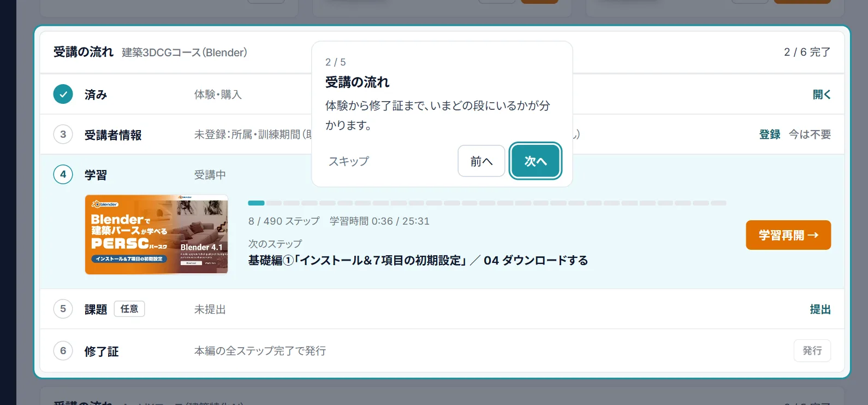Click the 発行 certificate button
Viewport: 868px width, 405px height.
pyautogui.click(x=812, y=351)
